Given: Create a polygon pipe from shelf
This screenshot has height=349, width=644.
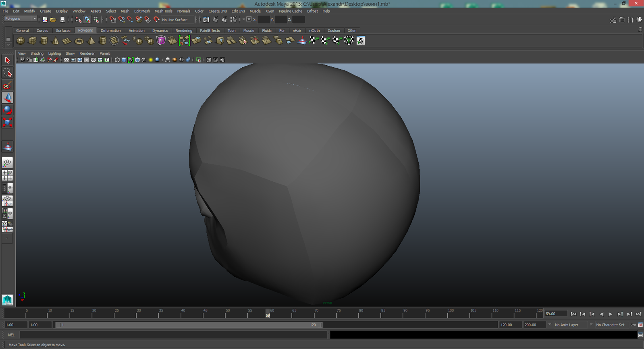Looking at the screenshot, I should click(x=103, y=40).
